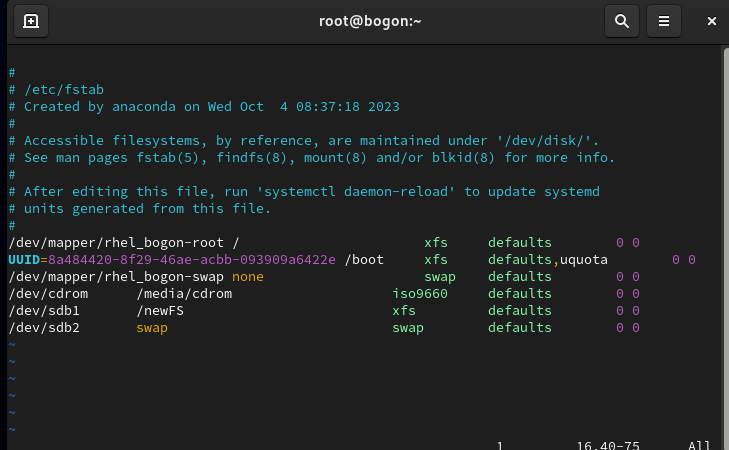Screen dimensions: 729x450
Task: Open a new terminal tab
Action: tap(31, 21)
